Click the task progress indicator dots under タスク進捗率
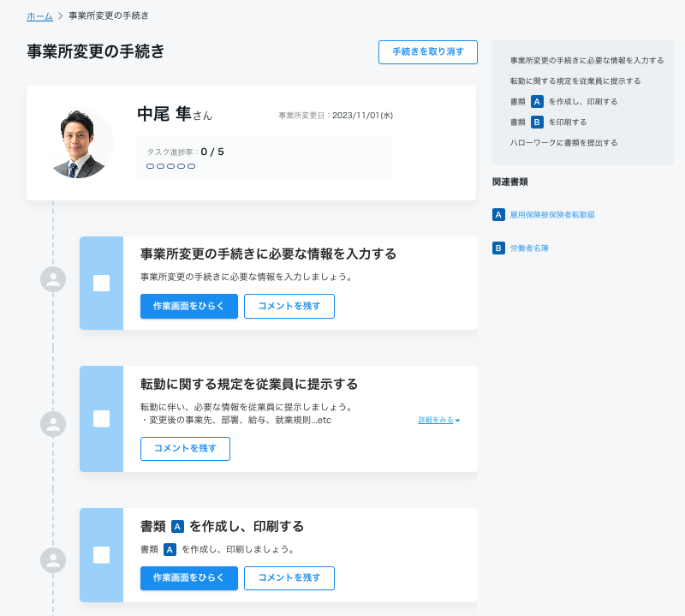The height and width of the screenshot is (616, 685). (170, 166)
